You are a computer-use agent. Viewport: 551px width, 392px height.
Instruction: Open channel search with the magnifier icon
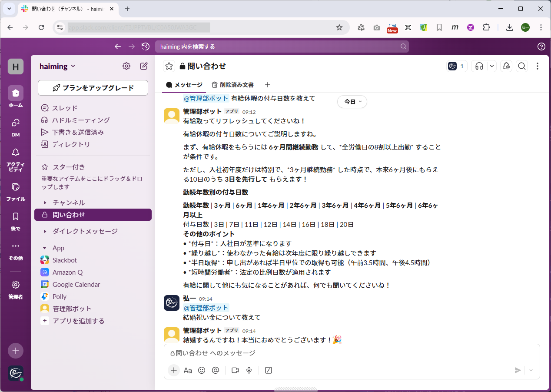click(522, 66)
